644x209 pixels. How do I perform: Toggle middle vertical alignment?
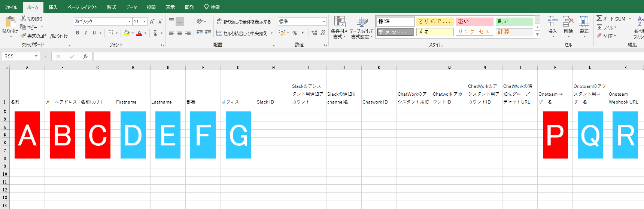180,21
